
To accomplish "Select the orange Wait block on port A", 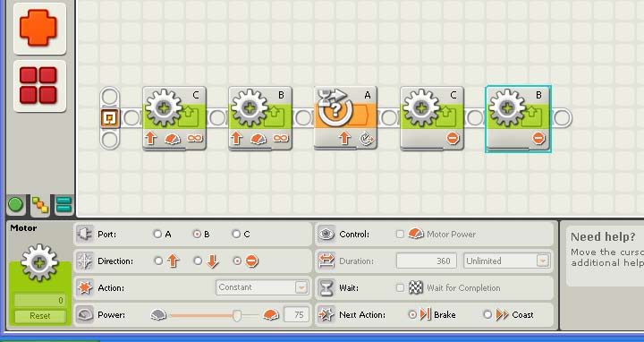I will coord(345,118).
